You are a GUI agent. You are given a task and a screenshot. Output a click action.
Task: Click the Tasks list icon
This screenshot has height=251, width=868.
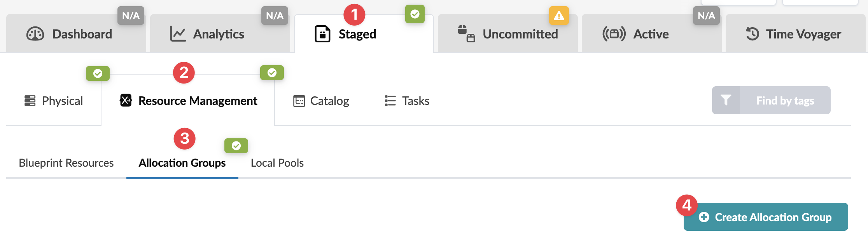pos(390,101)
